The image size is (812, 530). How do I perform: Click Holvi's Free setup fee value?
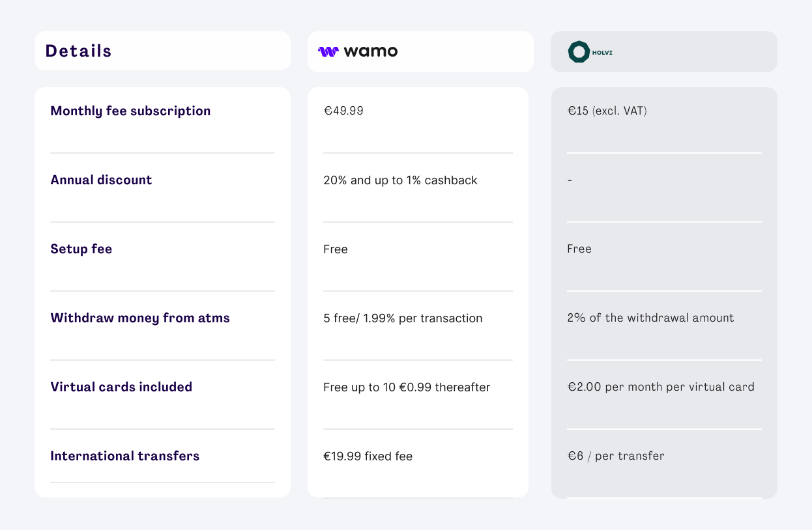click(x=579, y=249)
